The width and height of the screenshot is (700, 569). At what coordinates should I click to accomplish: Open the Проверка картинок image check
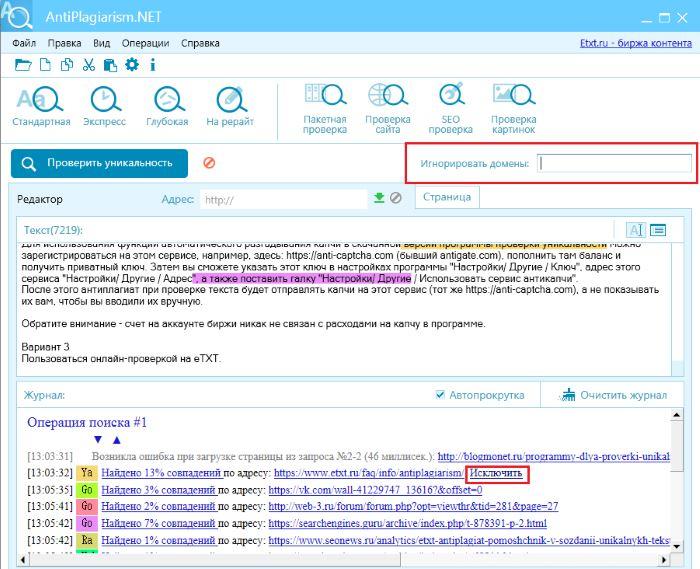513,109
